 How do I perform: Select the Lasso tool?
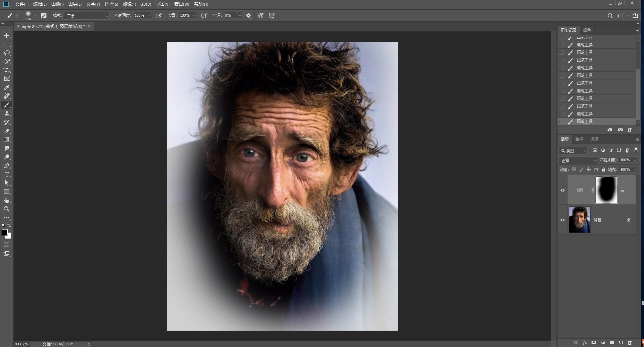[7, 53]
